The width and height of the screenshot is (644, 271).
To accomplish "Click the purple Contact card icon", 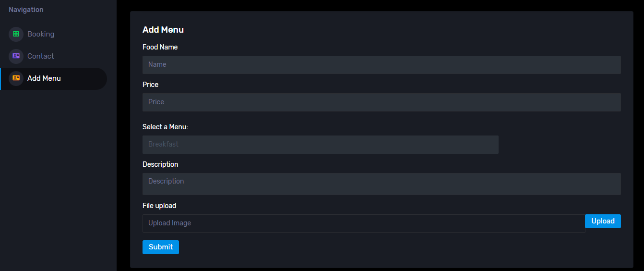I will click(x=16, y=56).
